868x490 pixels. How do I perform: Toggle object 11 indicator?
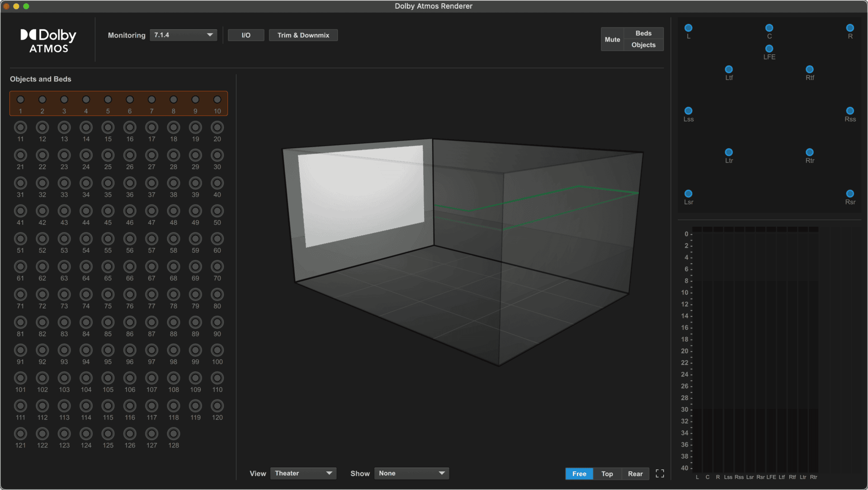tap(20, 128)
